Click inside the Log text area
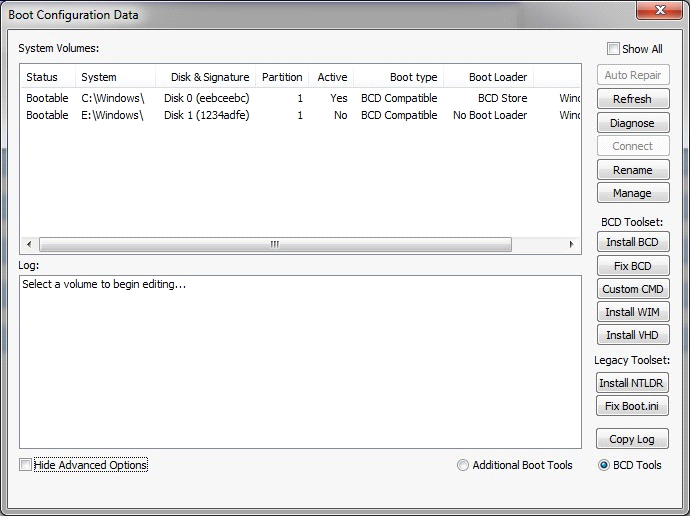This screenshot has width=692, height=517. pyautogui.click(x=300, y=362)
